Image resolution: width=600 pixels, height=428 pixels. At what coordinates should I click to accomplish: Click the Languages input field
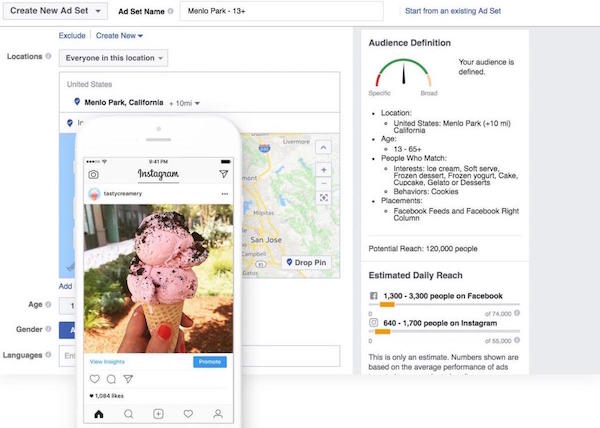pyautogui.click(x=199, y=356)
